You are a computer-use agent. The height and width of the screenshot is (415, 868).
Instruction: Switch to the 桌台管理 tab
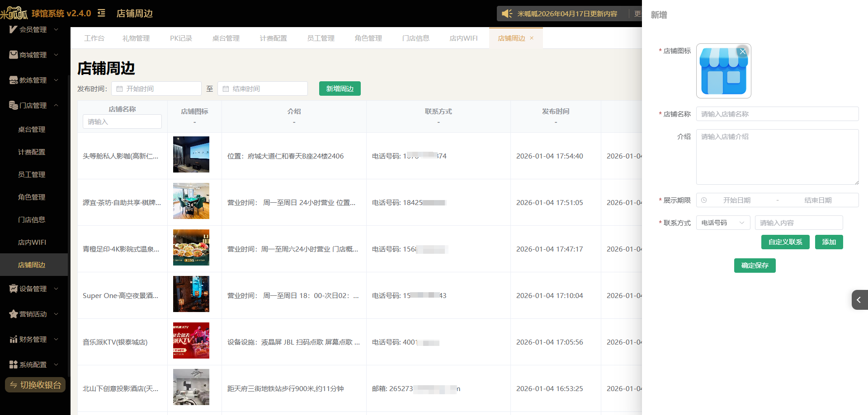click(x=226, y=38)
